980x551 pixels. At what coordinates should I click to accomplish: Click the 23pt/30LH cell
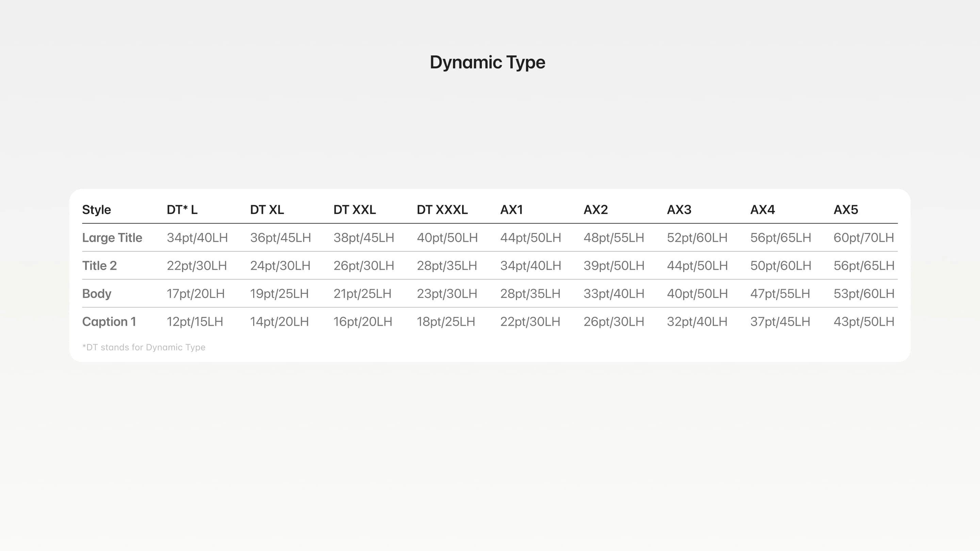point(447,294)
